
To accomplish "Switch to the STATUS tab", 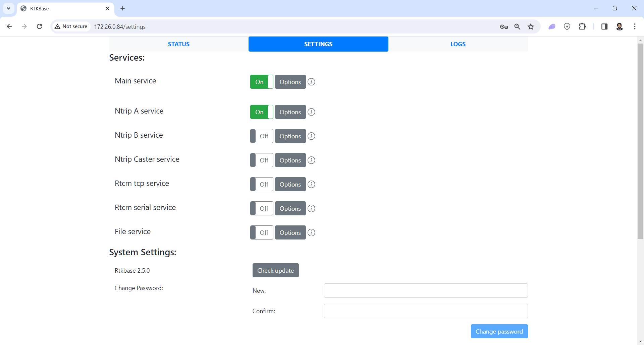I will tap(179, 44).
